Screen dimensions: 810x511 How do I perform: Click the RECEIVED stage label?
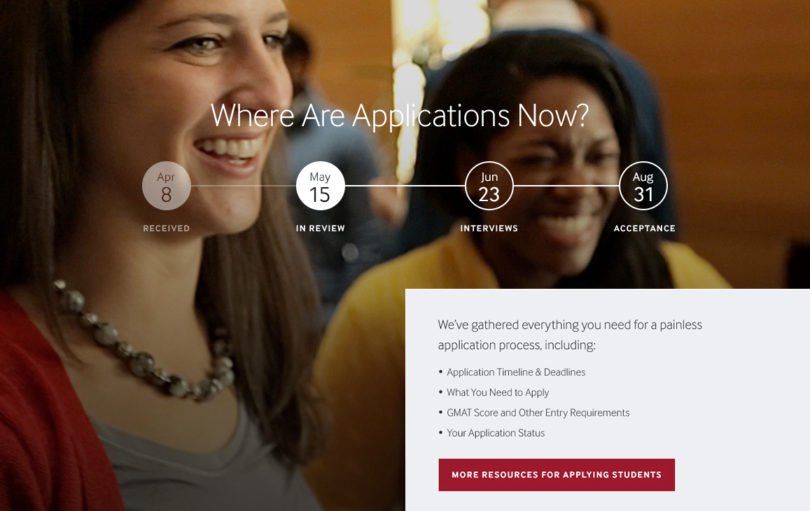(x=166, y=228)
